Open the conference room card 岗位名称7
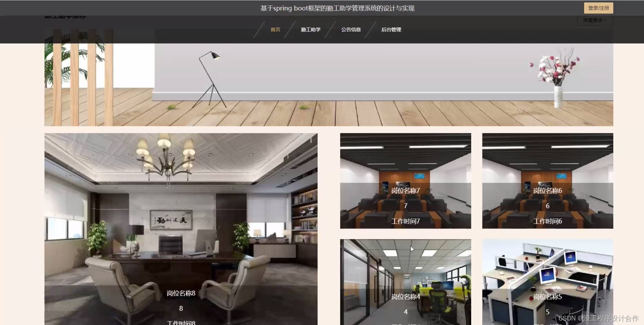Viewport: 644px width, 325px height. point(405,181)
